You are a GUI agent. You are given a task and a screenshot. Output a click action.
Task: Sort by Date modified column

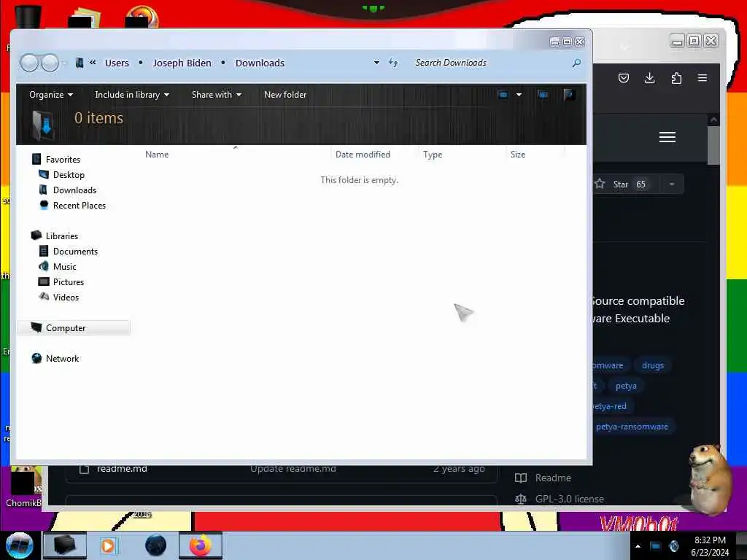click(x=363, y=155)
